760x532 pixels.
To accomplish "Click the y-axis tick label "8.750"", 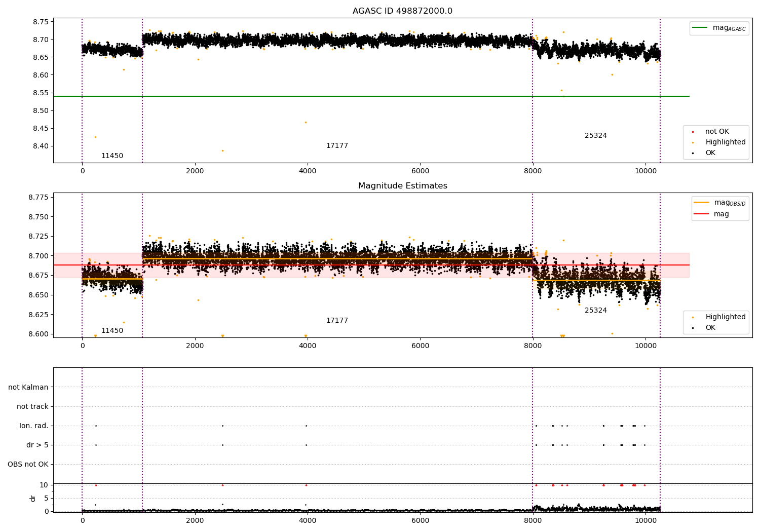I will click(39, 217).
